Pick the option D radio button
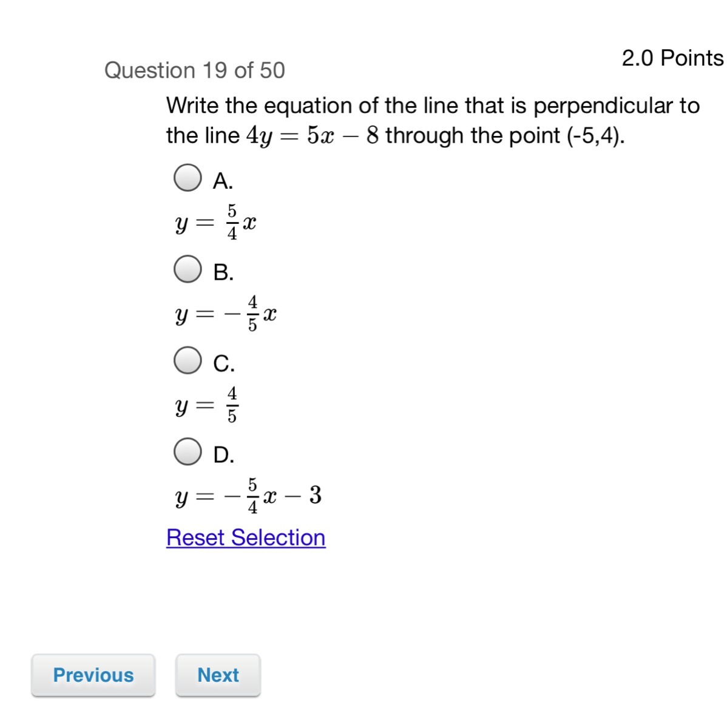The width and height of the screenshot is (727, 728). [188, 452]
